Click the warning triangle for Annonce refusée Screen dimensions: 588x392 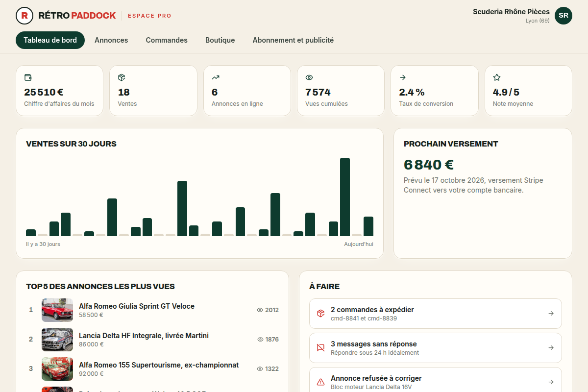click(x=320, y=382)
